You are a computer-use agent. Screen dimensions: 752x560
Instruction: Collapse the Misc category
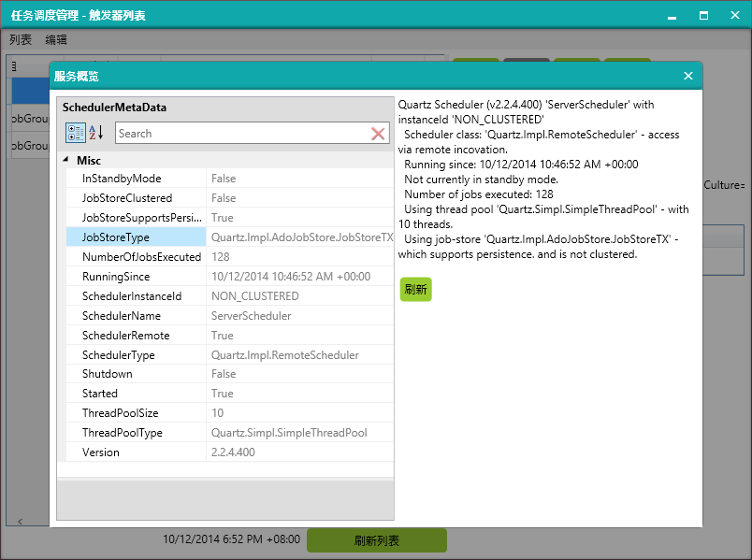[65, 160]
